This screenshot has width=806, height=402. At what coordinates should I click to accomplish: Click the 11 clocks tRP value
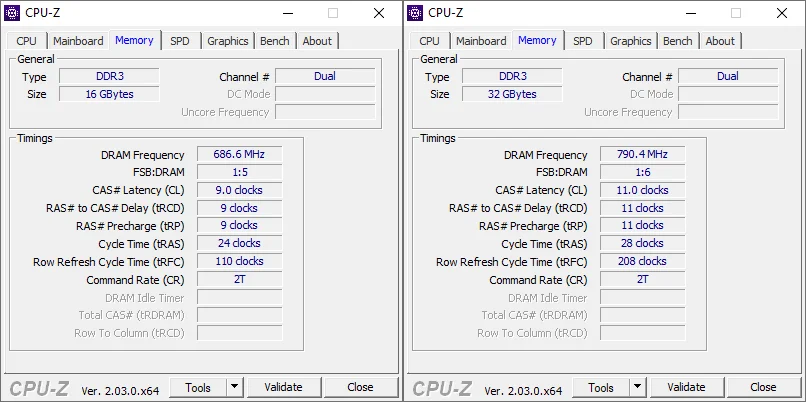pos(643,225)
